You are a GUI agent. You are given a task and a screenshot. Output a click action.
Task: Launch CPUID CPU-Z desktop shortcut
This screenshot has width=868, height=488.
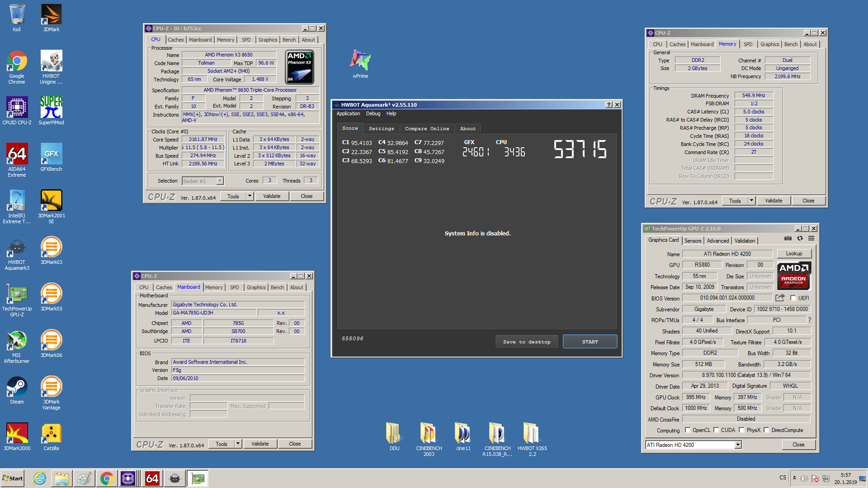pyautogui.click(x=17, y=111)
